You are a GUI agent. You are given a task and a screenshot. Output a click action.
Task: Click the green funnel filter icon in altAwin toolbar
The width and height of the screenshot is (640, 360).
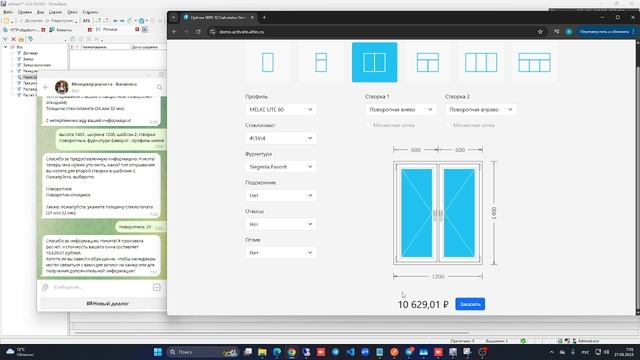point(30,39)
